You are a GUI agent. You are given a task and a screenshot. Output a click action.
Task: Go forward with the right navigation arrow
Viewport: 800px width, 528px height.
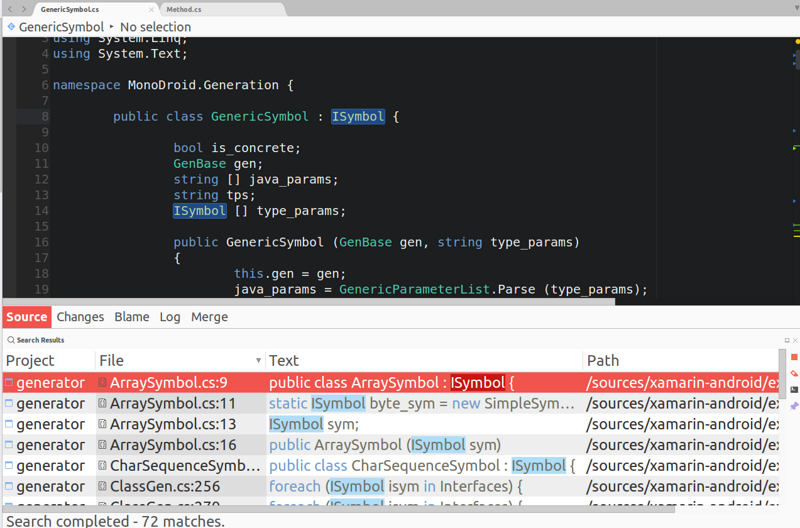coord(23,9)
